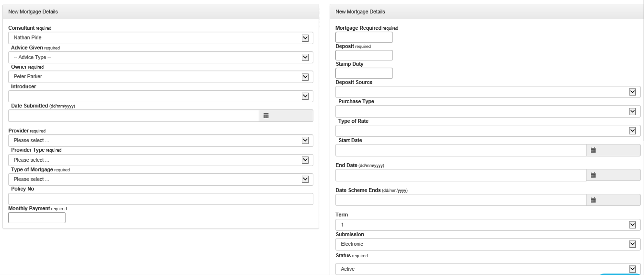644x275 pixels.
Task: Open the Type of Mortgage dropdown
Action: click(x=161, y=179)
